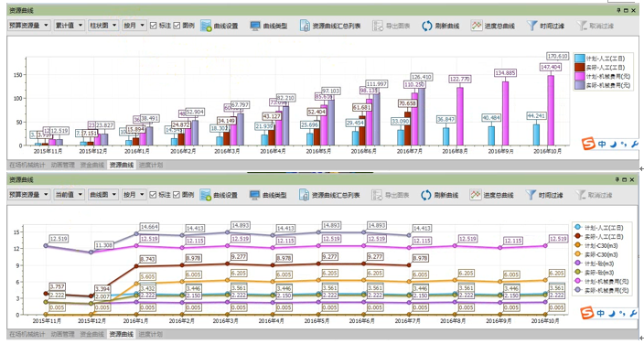644x344 pixels.
Task: Click the 170.610 data label on bar chart
Action: point(558,56)
